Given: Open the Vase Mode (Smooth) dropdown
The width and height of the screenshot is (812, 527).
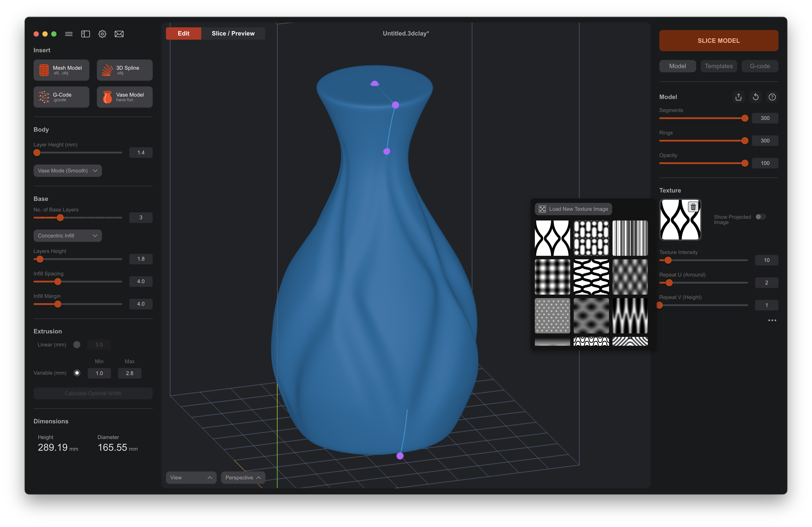Looking at the screenshot, I should click(68, 170).
